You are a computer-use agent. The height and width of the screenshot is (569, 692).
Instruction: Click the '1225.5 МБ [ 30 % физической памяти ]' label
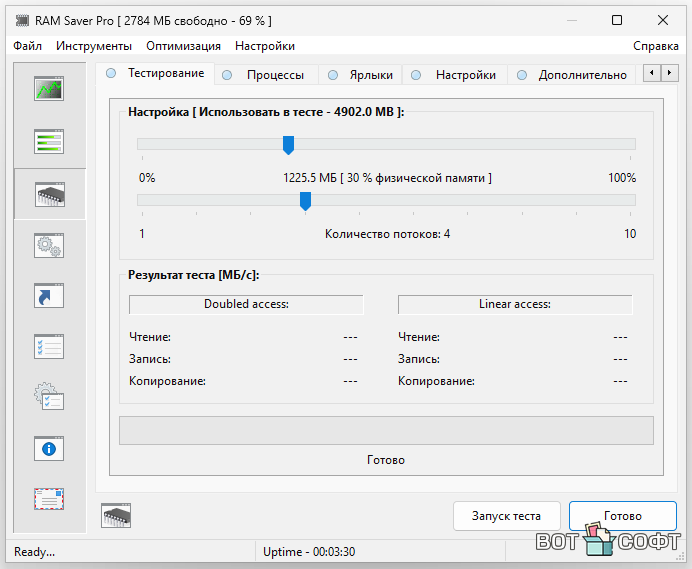(x=387, y=178)
